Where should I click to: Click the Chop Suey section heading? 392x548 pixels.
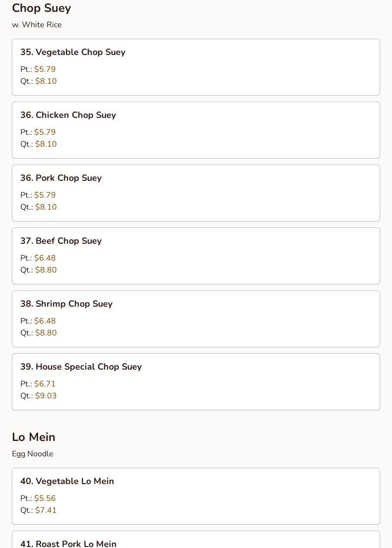click(42, 8)
